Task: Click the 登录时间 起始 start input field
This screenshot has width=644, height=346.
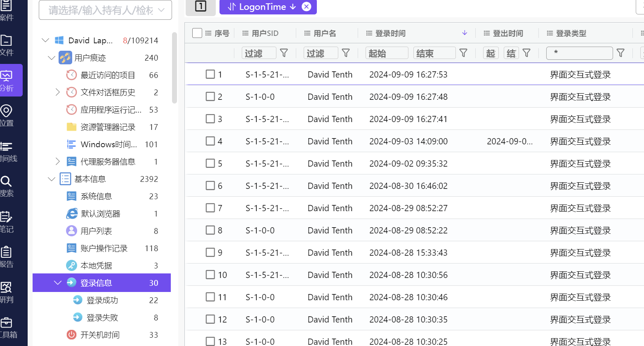Action: pyautogui.click(x=387, y=53)
